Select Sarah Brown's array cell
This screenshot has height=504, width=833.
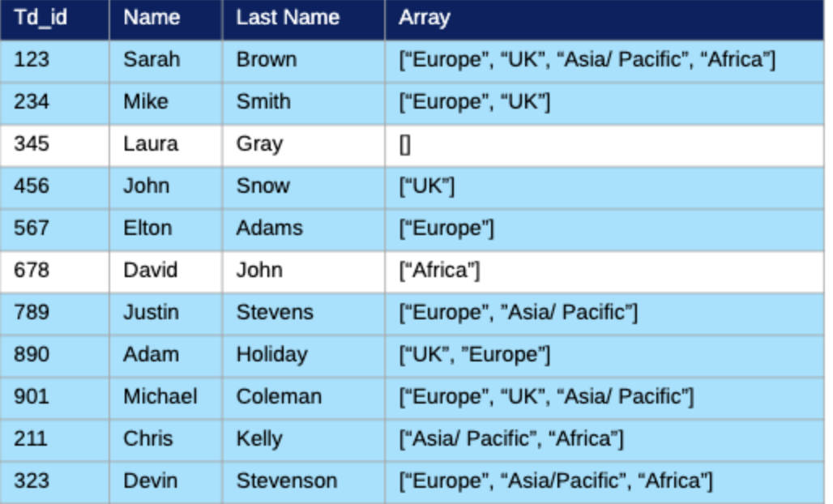(587, 60)
